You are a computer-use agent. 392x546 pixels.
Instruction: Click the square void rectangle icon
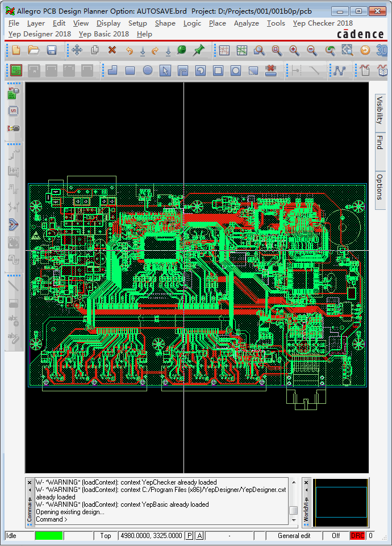point(218,71)
